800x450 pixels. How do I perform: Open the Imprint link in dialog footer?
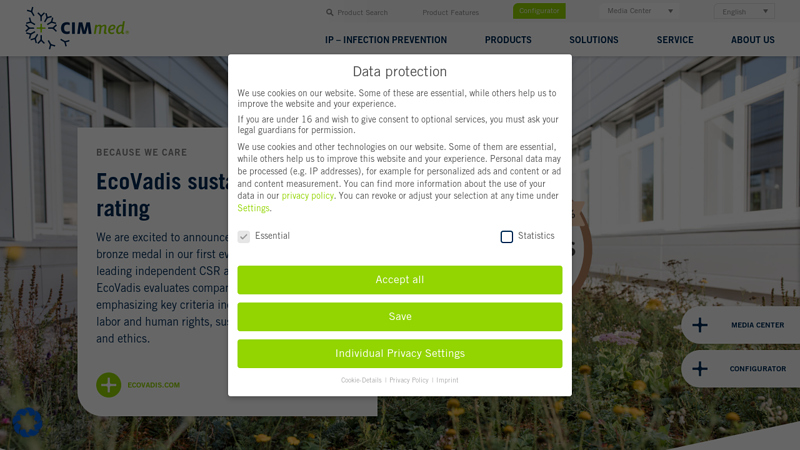pyautogui.click(x=447, y=380)
